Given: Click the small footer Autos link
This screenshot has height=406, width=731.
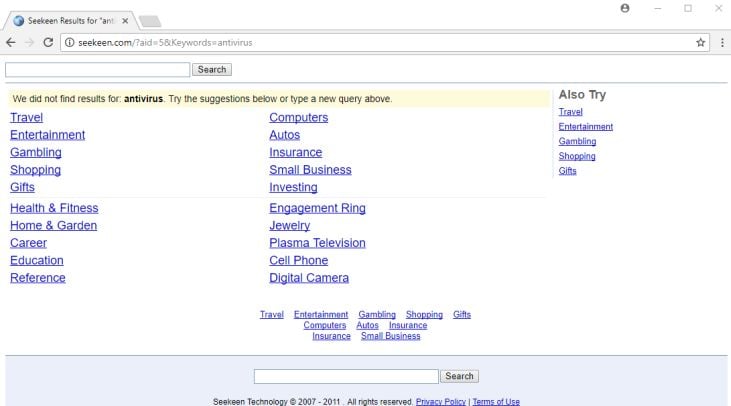Looking at the screenshot, I should (x=367, y=325).
